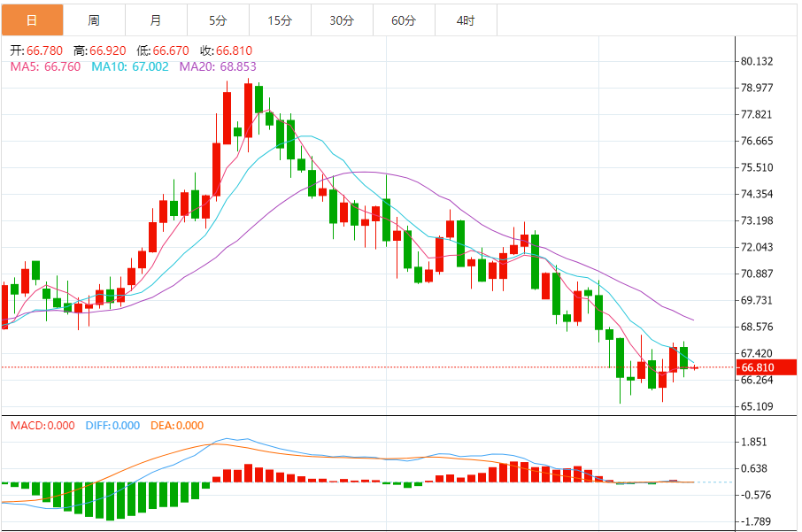Image resolution: width=802 pixels, height=532 pixels.
Task: Click the red current price tag 66.810
Action: pos(767,367)
